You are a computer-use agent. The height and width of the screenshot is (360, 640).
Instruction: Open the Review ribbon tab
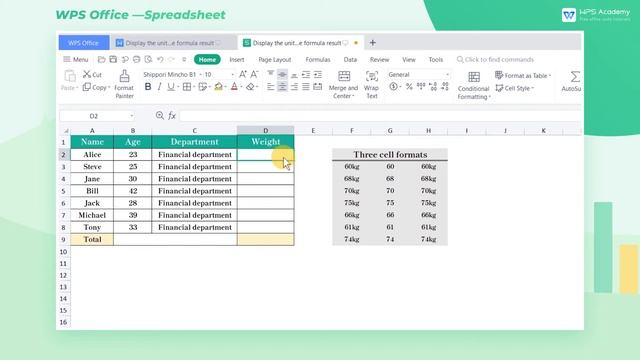pos(380,60)
